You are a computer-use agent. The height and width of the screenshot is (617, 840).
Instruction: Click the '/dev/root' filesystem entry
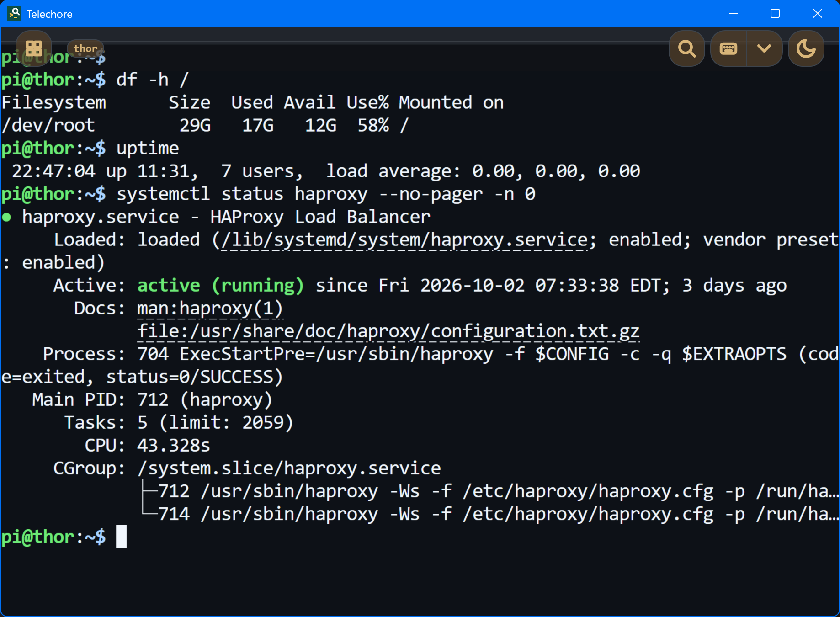click(48, 126)
